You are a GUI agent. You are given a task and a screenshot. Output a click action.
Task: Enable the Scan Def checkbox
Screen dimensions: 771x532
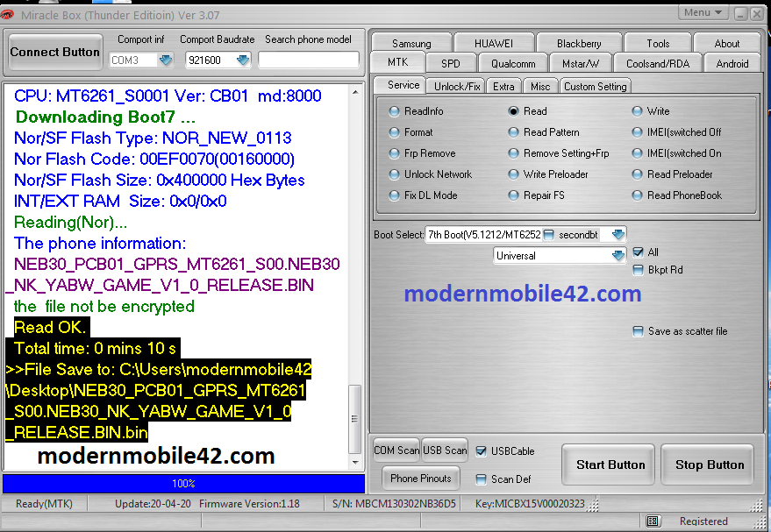[x=481, y=479]
